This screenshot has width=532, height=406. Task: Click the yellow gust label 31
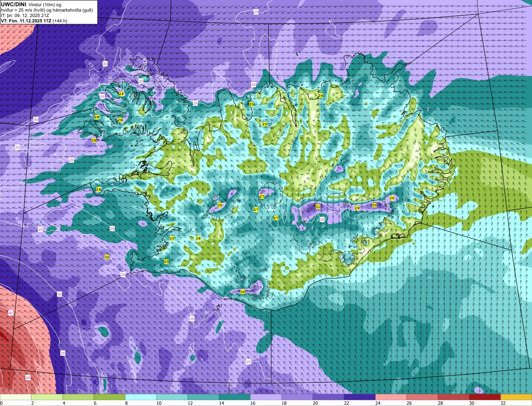pyautogui.click(x=318, y=206)
